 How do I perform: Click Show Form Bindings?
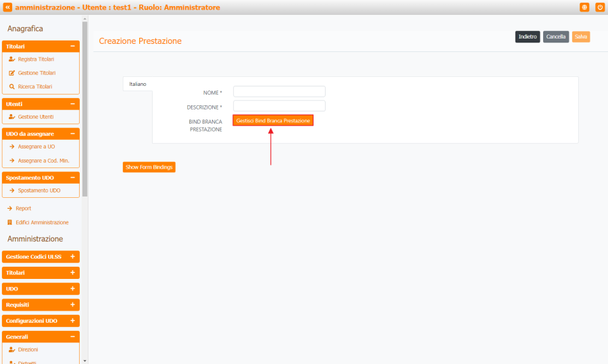[x=149, y=167]
